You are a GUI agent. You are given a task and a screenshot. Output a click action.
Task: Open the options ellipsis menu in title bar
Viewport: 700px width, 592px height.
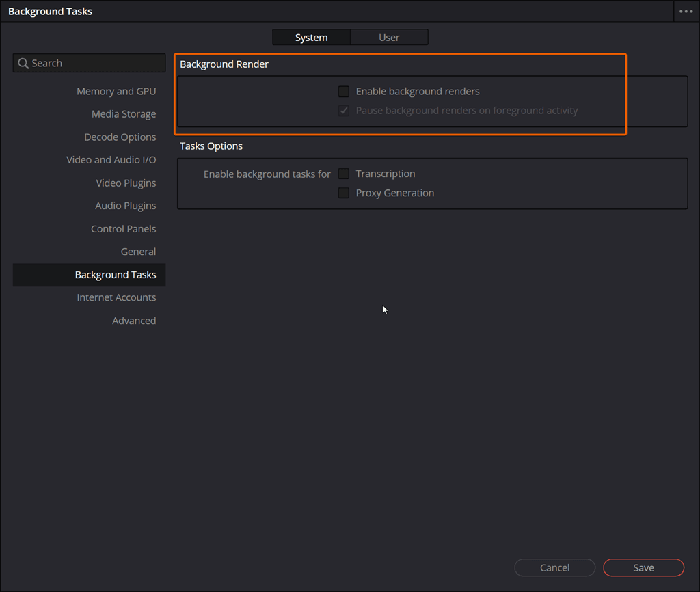(686, 11)
